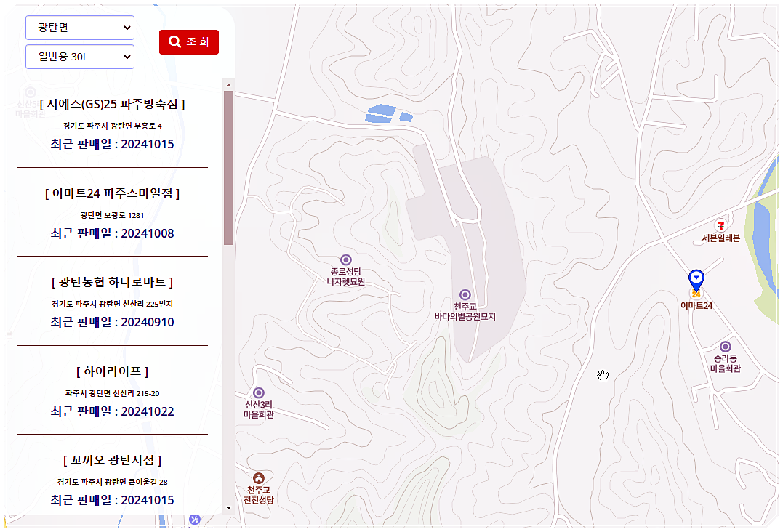Viewport: 783px width, 532px height.
Task: Click the magnifier icon in 조회 button
Action: coord(174,41)
